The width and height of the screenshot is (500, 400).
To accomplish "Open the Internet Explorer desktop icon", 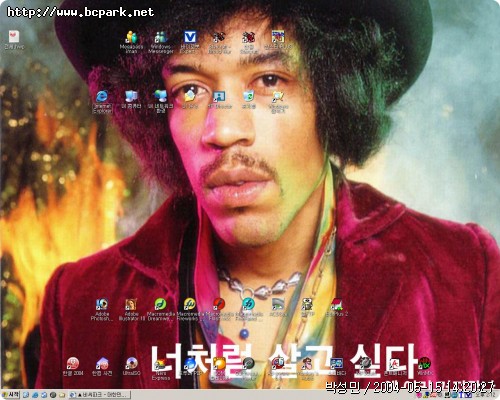I will 102,101.
